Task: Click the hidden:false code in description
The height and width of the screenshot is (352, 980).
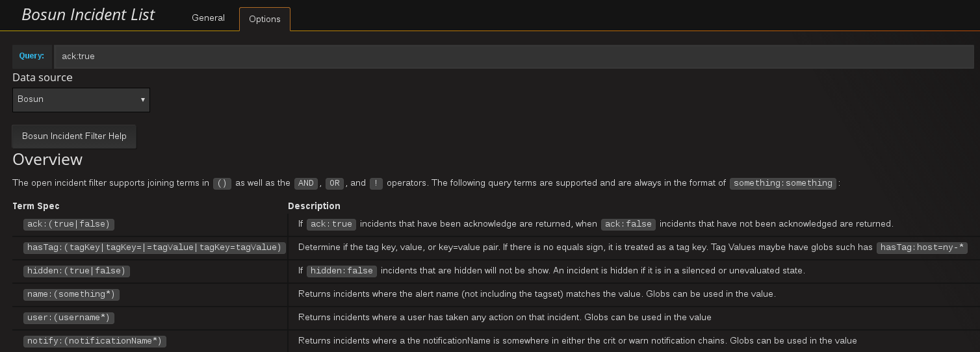Action: click(342, 271)
